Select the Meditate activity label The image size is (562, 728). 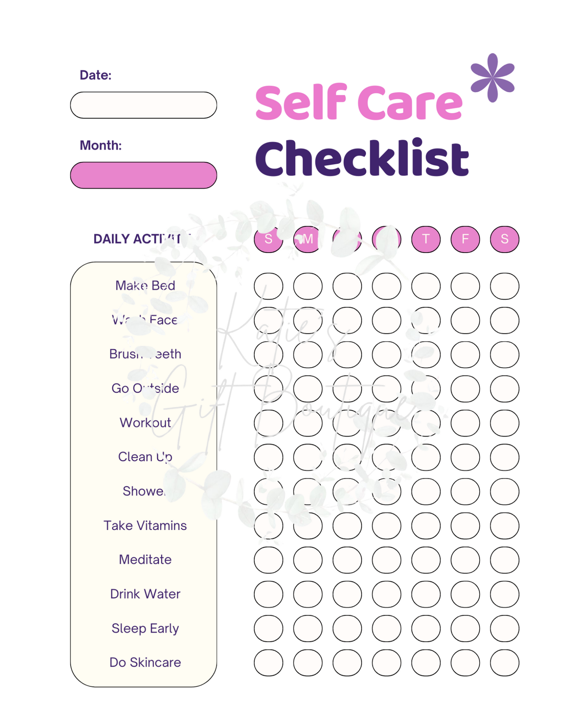click(145, 560)
